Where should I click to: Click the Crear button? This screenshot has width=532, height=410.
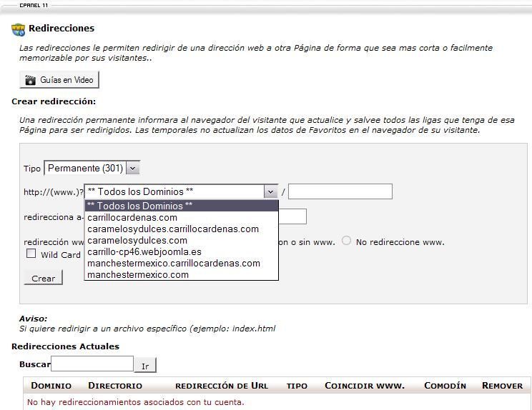[43, 278]
